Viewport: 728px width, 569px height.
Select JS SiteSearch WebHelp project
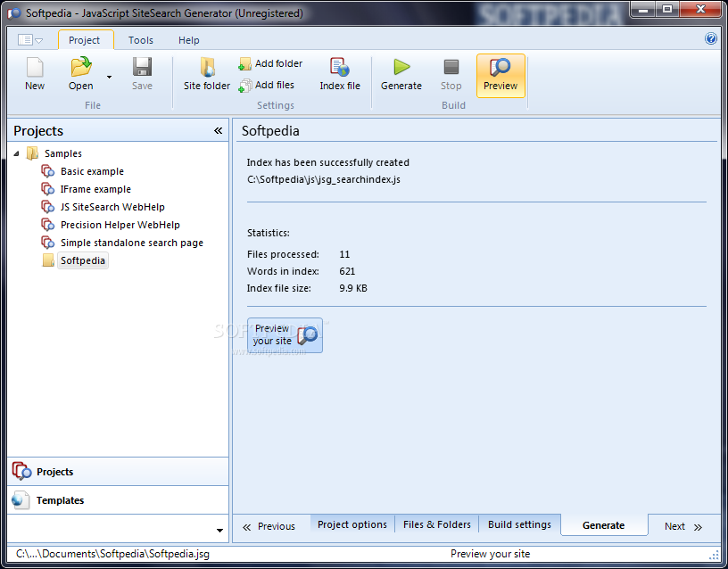[112, 207]
